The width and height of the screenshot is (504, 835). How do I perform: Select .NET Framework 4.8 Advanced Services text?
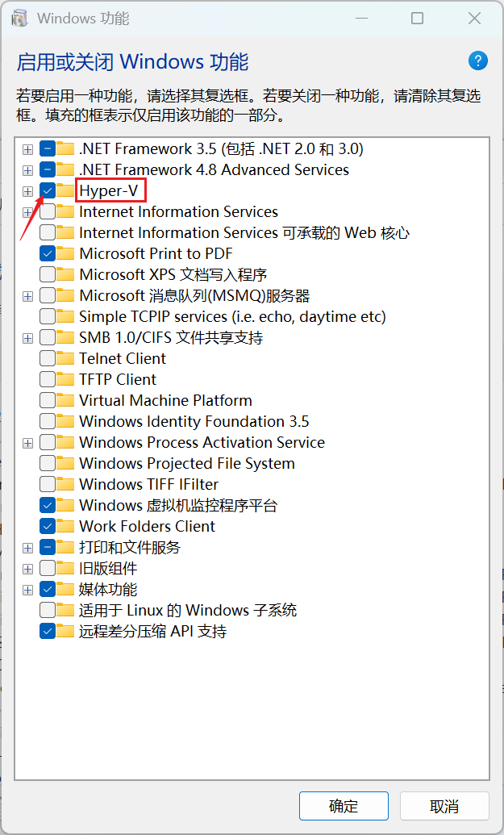[x=214, y=170]
